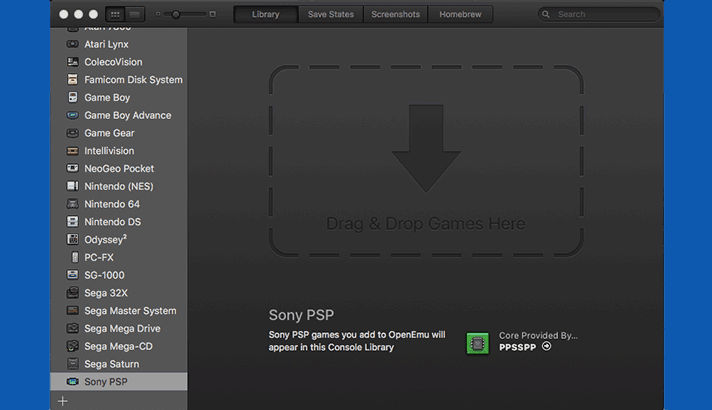The width and height of the screenshot is (712, 410).
Task: Click the PC-FX console icon
Action: click(75, 257)
